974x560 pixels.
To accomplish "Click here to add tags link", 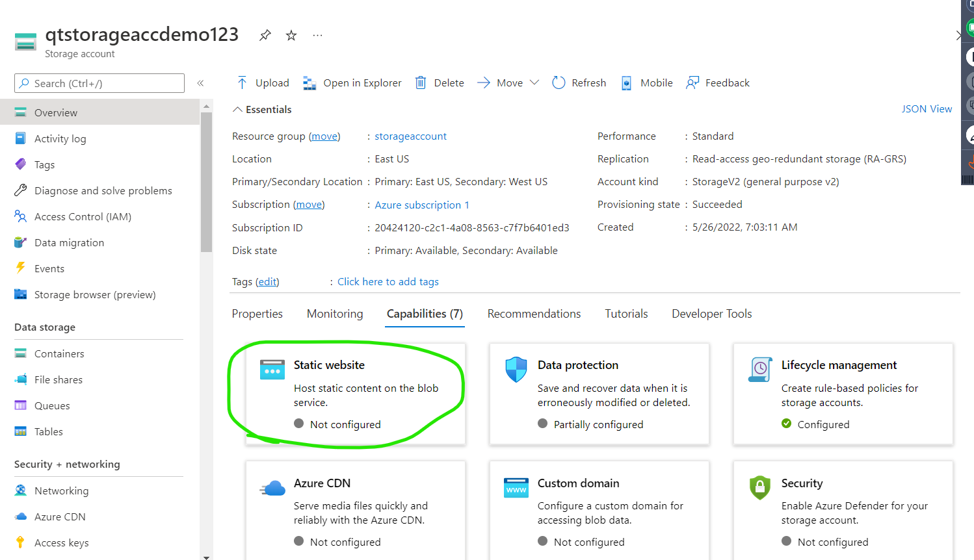I will [388, 281].
